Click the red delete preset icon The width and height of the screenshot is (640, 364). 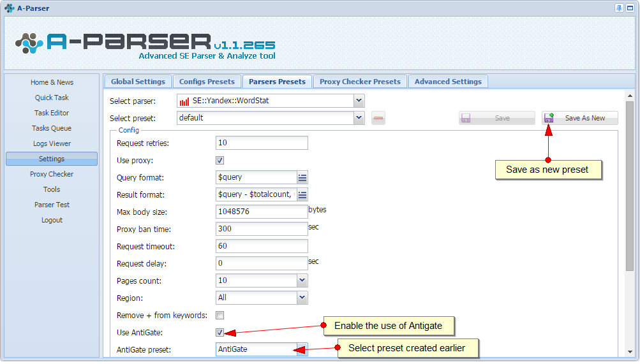(x=378, y=118)
